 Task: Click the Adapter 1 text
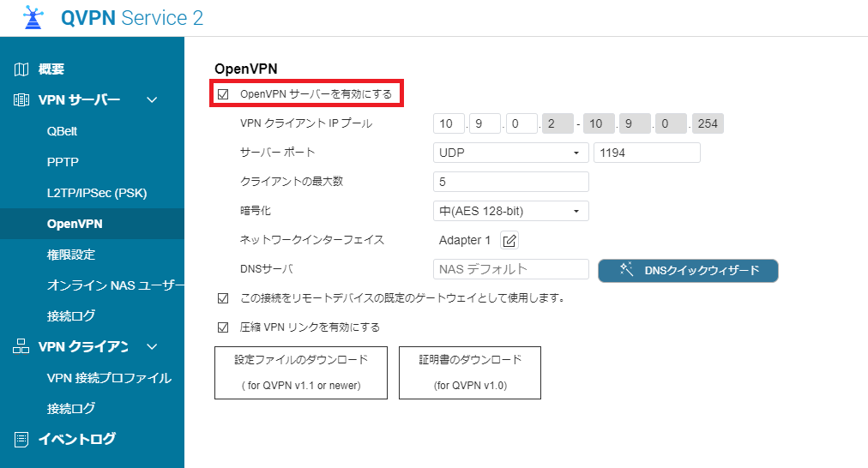point(464,241)
